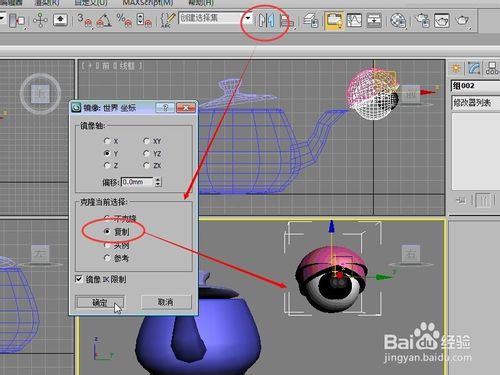Open the Align tool
The width and height of the screenshot is (500, 375).
pyautogui.click(x=287, y=22)
